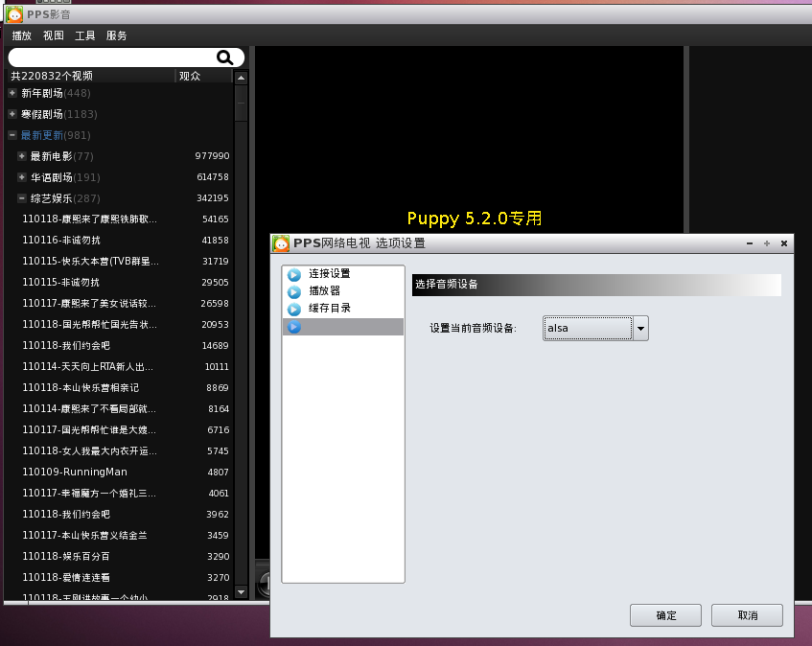
Task: Click the 观众 column header
Action: [203, 76]
